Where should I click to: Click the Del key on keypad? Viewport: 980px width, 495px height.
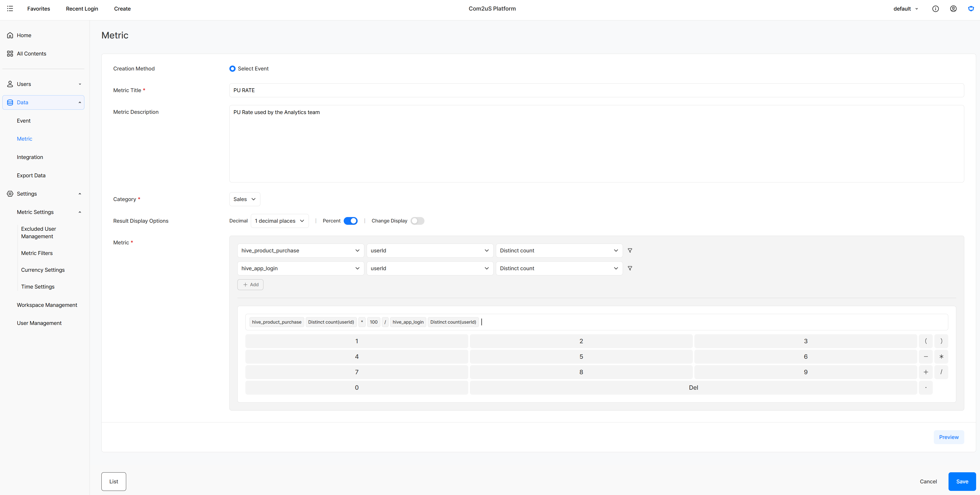(693, 387)
